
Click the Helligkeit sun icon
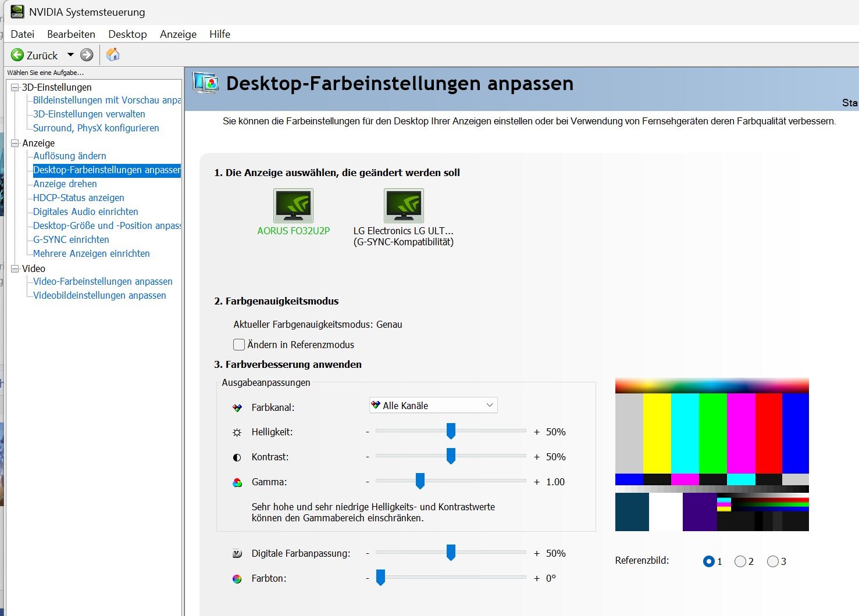[x=237, y=432]
